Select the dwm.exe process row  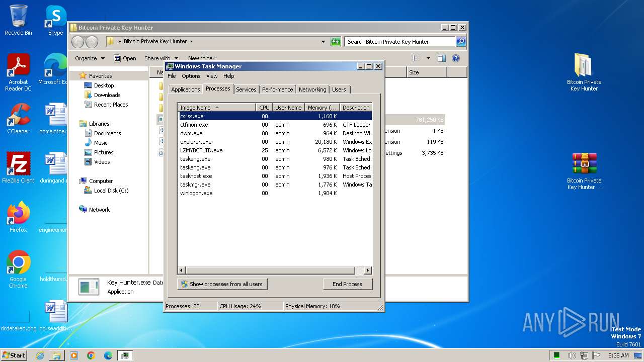click(x=275, y=133)
